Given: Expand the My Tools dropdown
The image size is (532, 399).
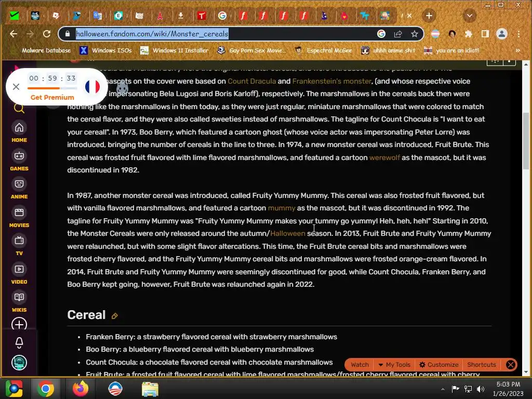Looking at the screenshot, I should 394,365.
